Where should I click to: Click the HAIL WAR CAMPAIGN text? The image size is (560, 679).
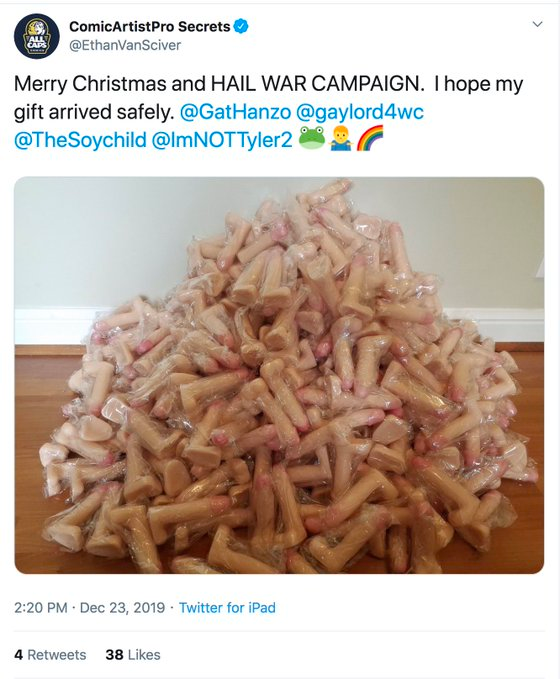click(317, 84)
